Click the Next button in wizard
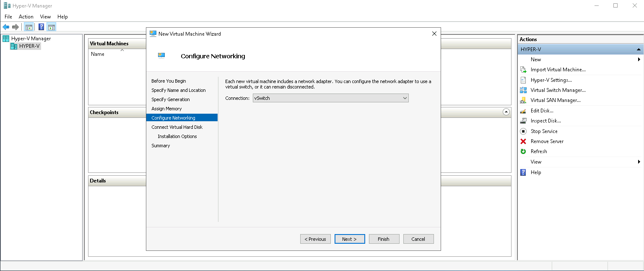 coord(349,239)
